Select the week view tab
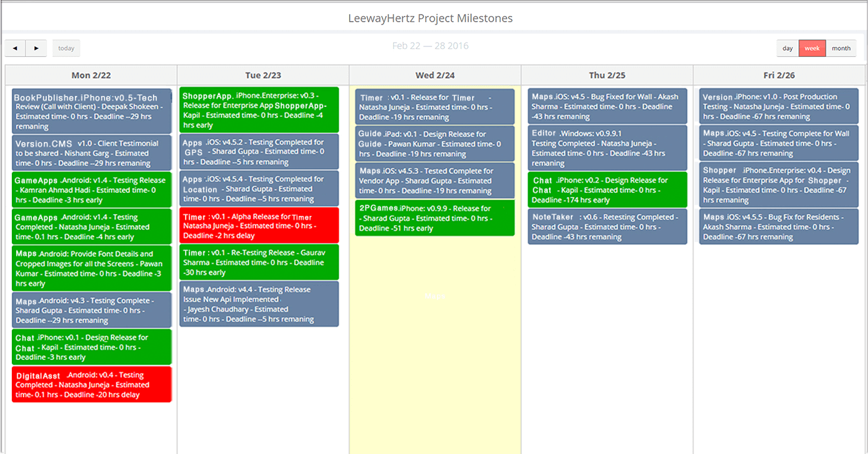The width and height of the screenshot is (868, 454). tap(812, 48)
